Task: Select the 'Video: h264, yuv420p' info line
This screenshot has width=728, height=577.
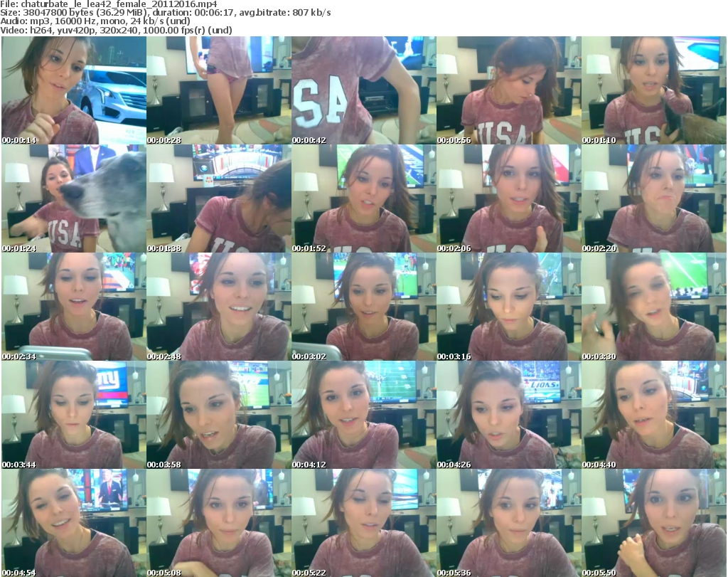Action: click(x=116, y=30)
